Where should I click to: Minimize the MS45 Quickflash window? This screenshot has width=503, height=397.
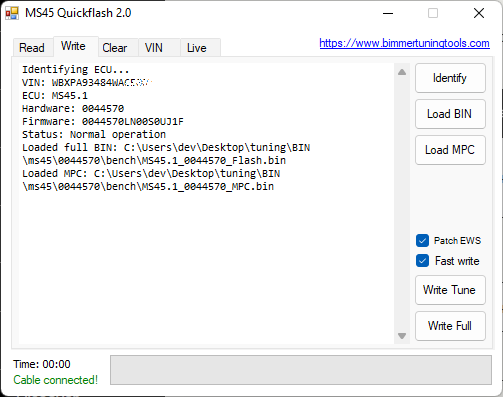tap(388, 13)
